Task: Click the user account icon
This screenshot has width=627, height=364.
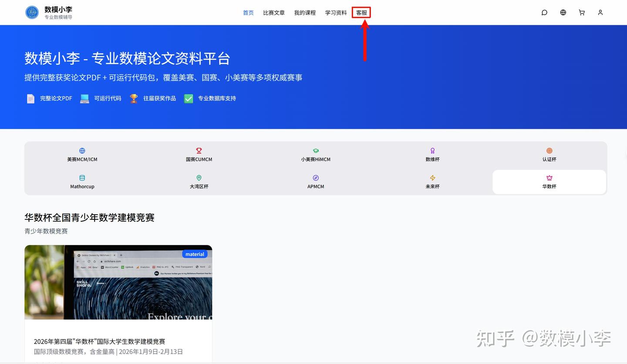Action: click(x=600, y=12)
